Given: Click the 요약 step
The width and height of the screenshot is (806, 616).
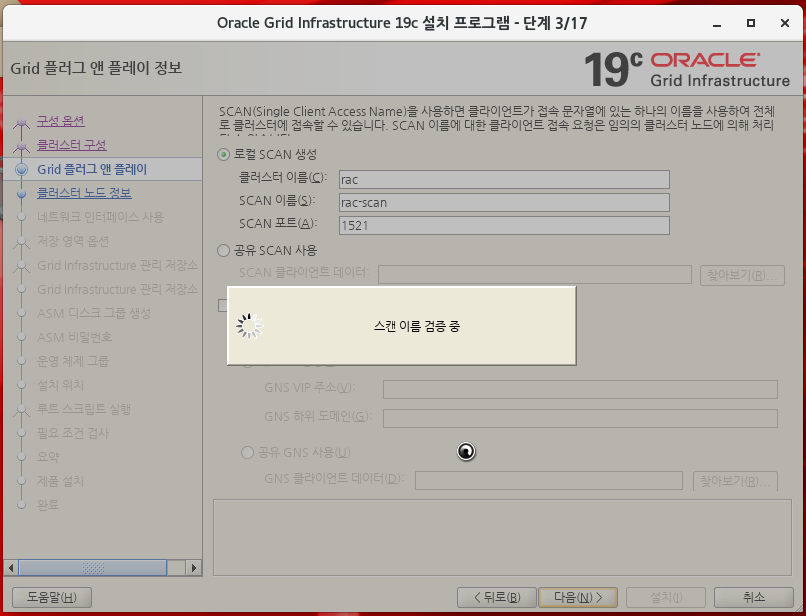Looking at the screenshot, I should point(48,457).
